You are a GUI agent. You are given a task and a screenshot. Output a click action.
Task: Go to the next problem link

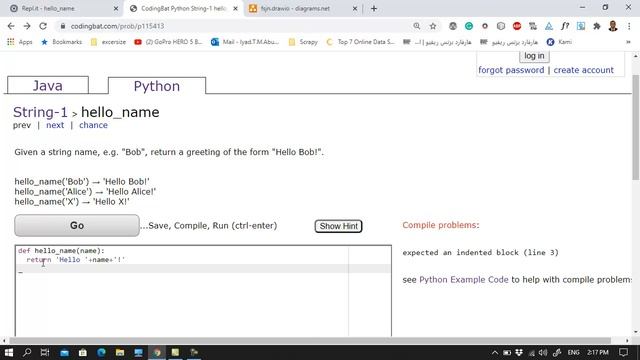click(55, 125)
